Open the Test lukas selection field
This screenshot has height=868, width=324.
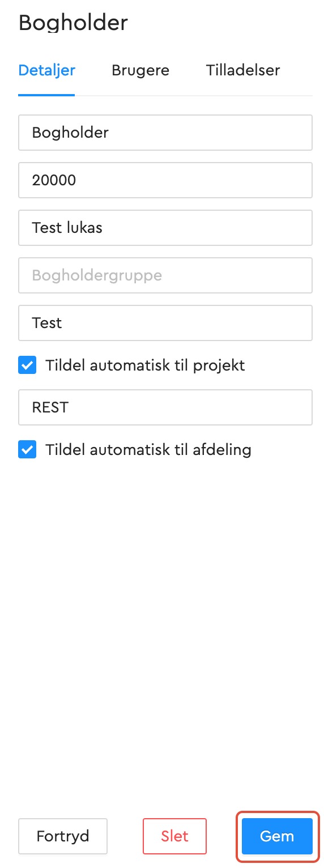coord(165,228)
